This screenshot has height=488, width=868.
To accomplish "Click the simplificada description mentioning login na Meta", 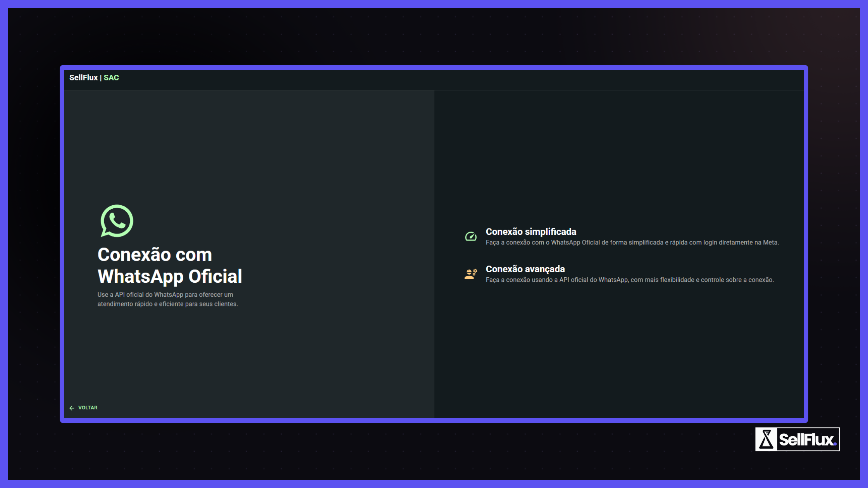I will 632,242.
